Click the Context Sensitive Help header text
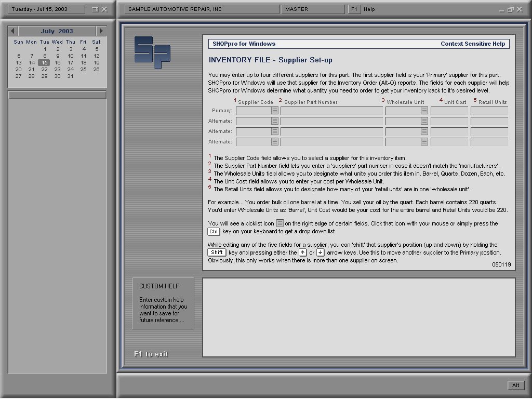532x399 pixels. pos(473,44)
